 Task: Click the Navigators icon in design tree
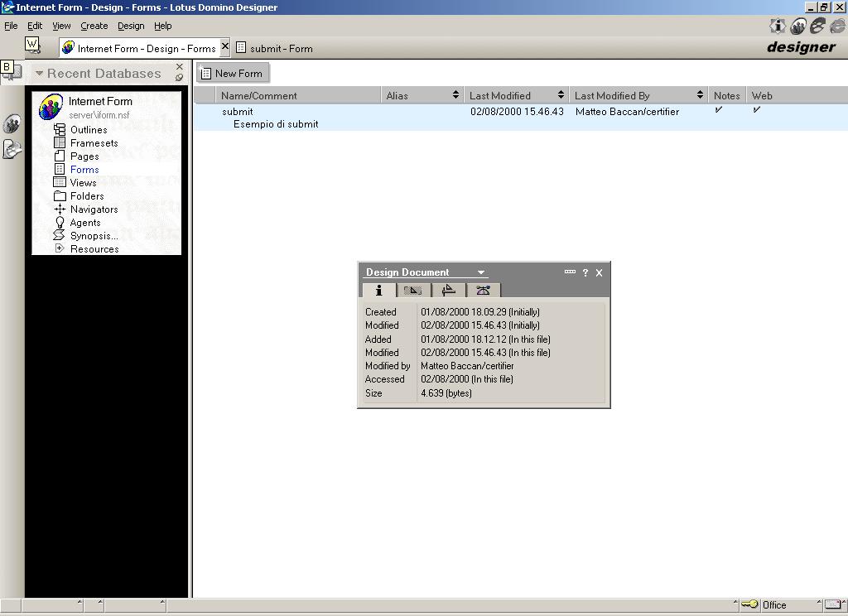coord(60,209)
